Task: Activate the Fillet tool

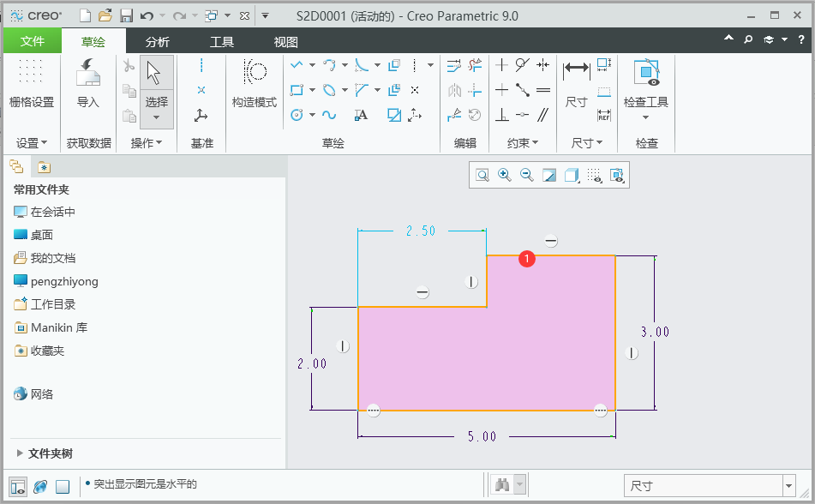Action: tap(361, 65)
